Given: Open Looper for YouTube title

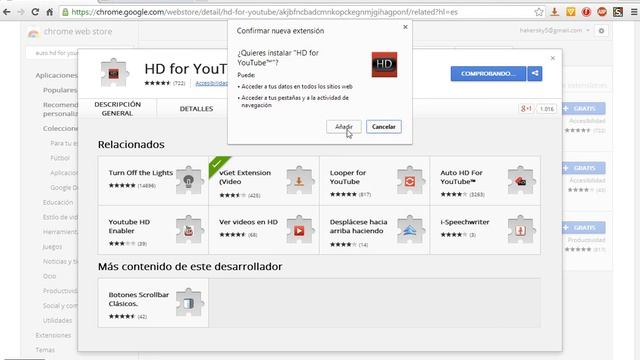Looking at the screenshot, I should point(348,177).
